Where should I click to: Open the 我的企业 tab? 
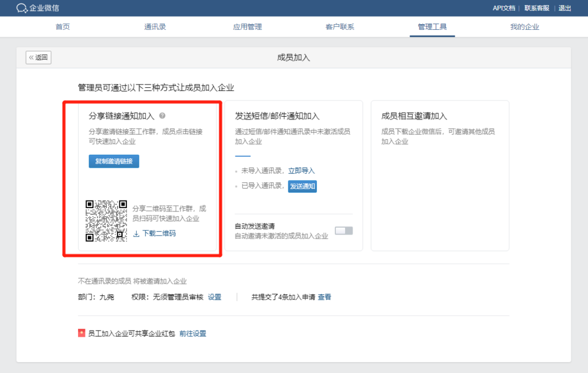pos(525,27)
